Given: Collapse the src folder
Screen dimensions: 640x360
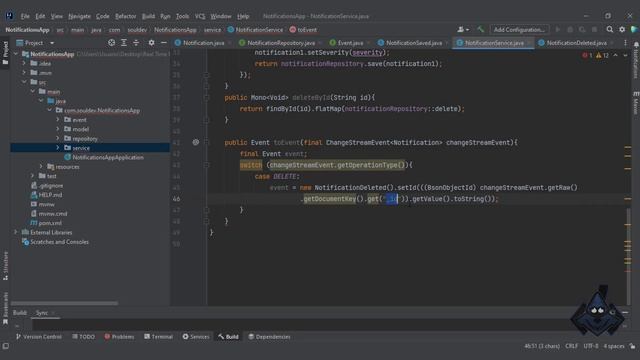Looking at the screenshot, I should pyautogui.click(x=24, y=82).
